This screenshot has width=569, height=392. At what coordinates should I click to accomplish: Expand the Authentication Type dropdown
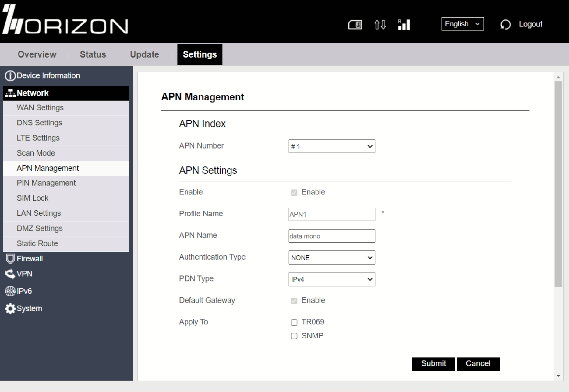(x=332, y=258)
